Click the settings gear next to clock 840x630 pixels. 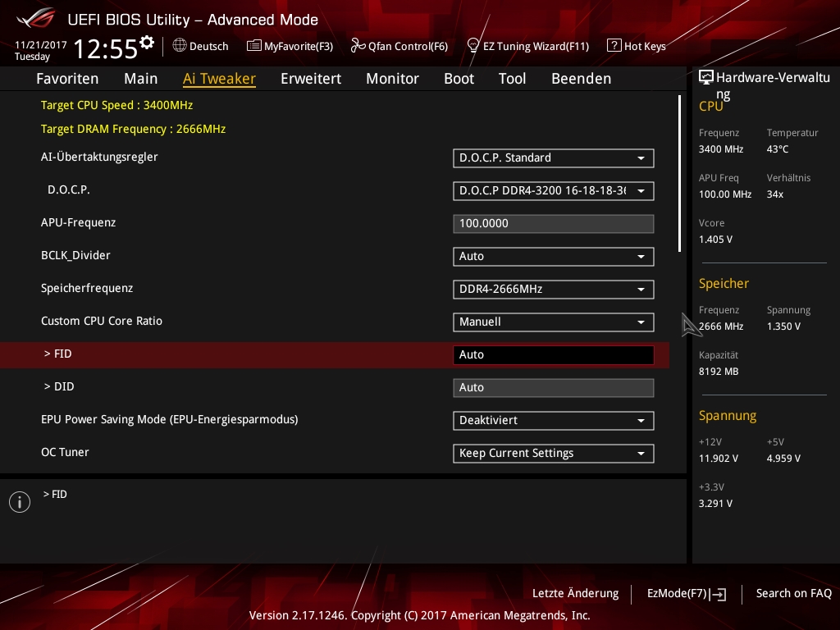pyautogui.click(x=147, y=43)
